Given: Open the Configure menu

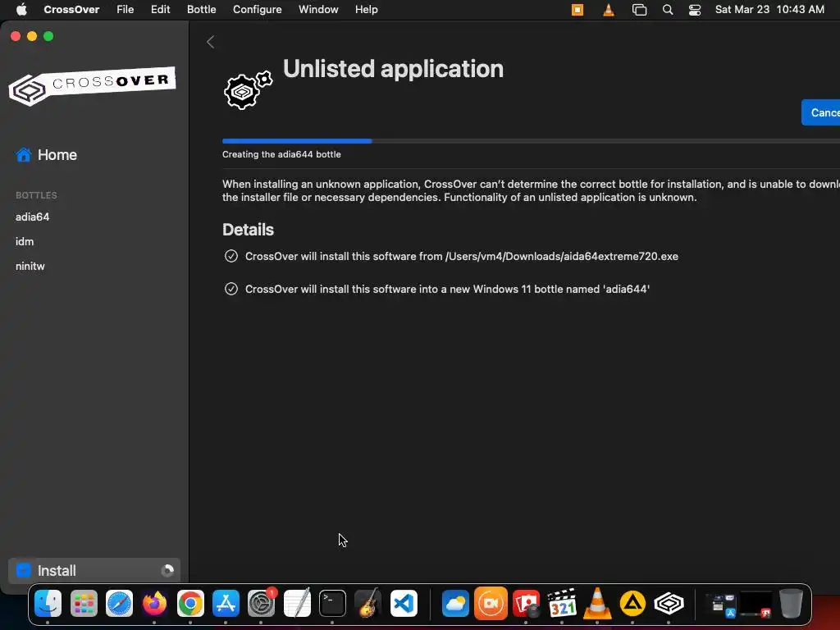Looking at the screenshot, I should click(257, 10).
